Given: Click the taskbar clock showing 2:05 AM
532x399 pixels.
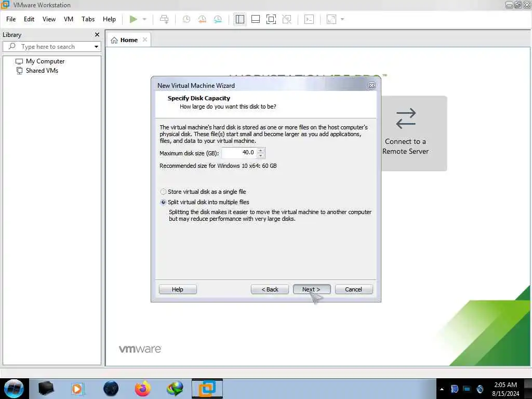Looking at the screenshot, I should (506, 389).
